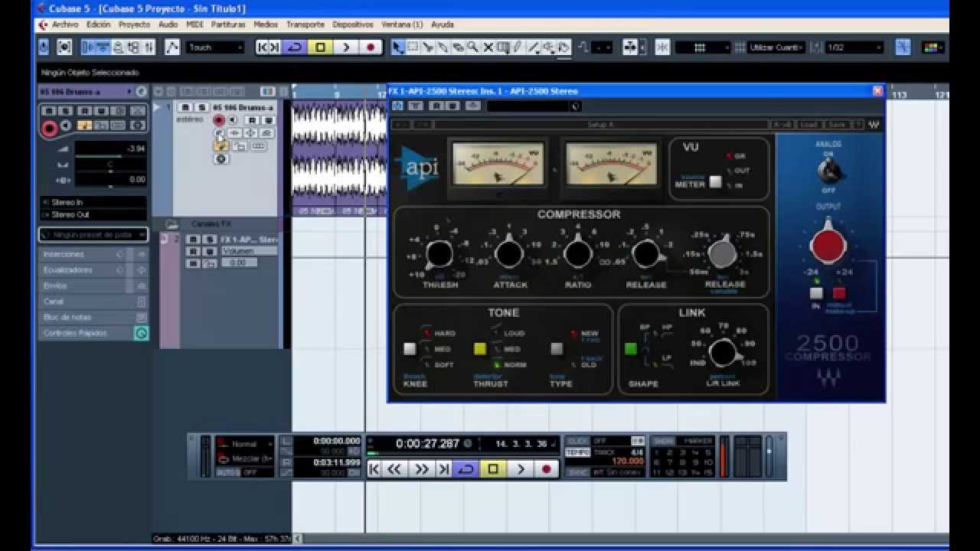980x551 pixels.
Task: Toggle the Knee tone button
Action: click(x=410, y=349)
